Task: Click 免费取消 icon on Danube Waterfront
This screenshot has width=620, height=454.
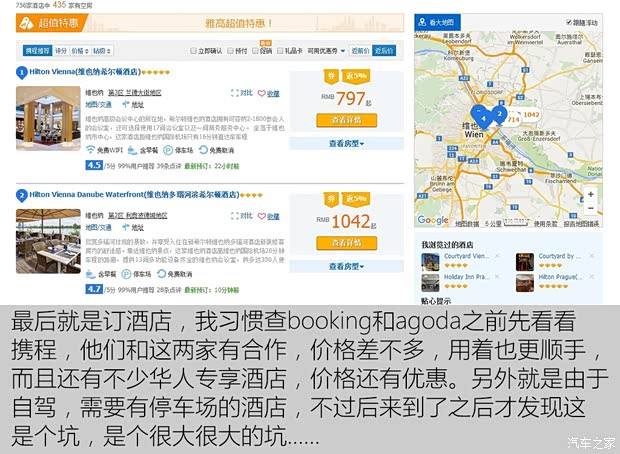Action: point(161,274)
